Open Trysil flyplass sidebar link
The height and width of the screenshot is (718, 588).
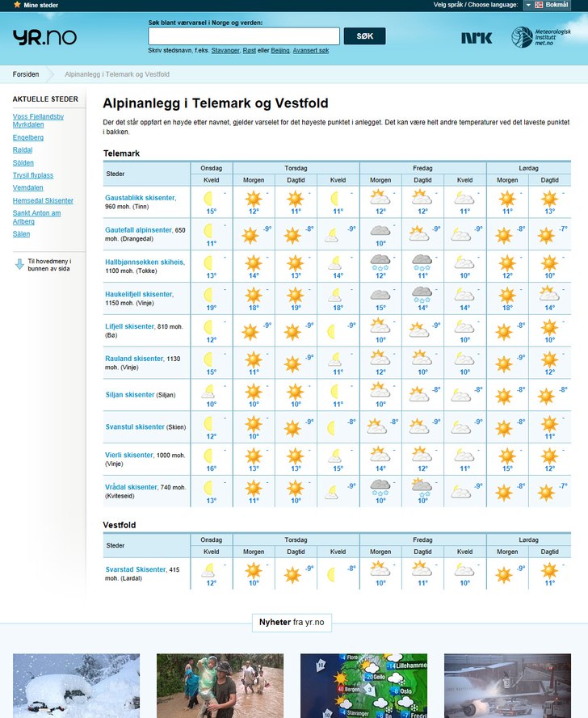tap(33, 175)
